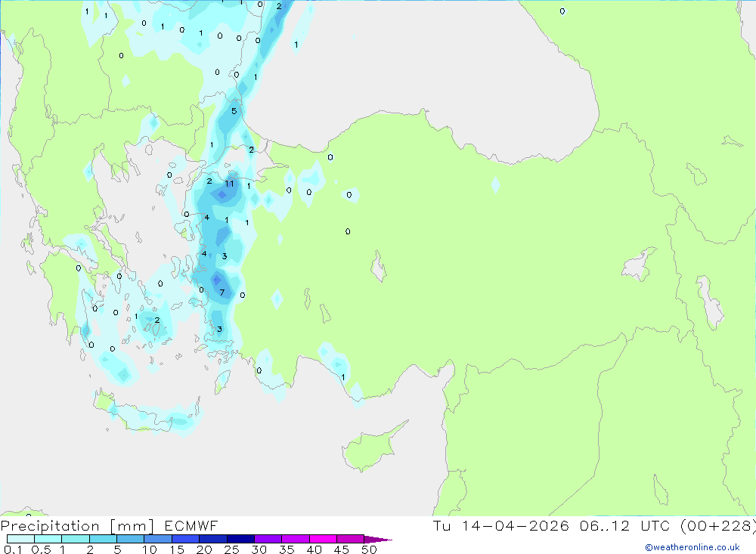The width and height of the screenshot is (756, 554).
Task: Click the dark blue 11 mm precipitation core
Action: click(222, 194)
